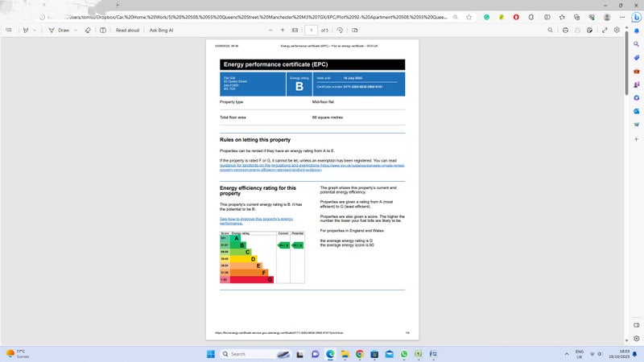The width and height of the screenshot is (644, 362).
Task: Zoom in using the plus icon
Action: pyautogui.click(x=281, y=30)
